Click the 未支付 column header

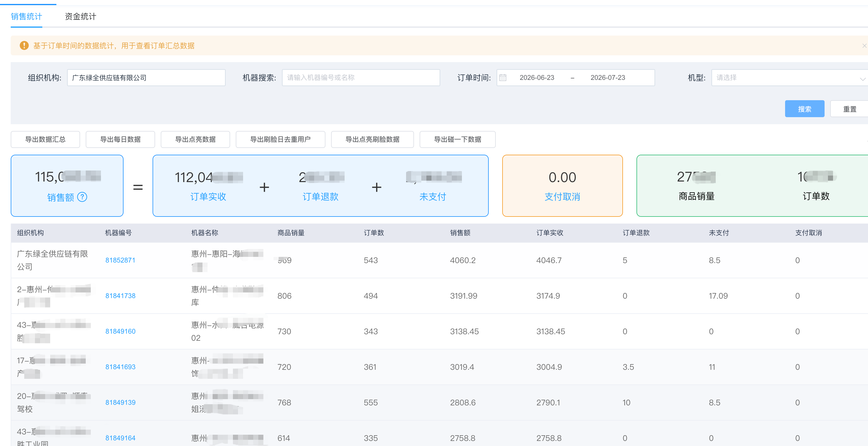[719, 233]
